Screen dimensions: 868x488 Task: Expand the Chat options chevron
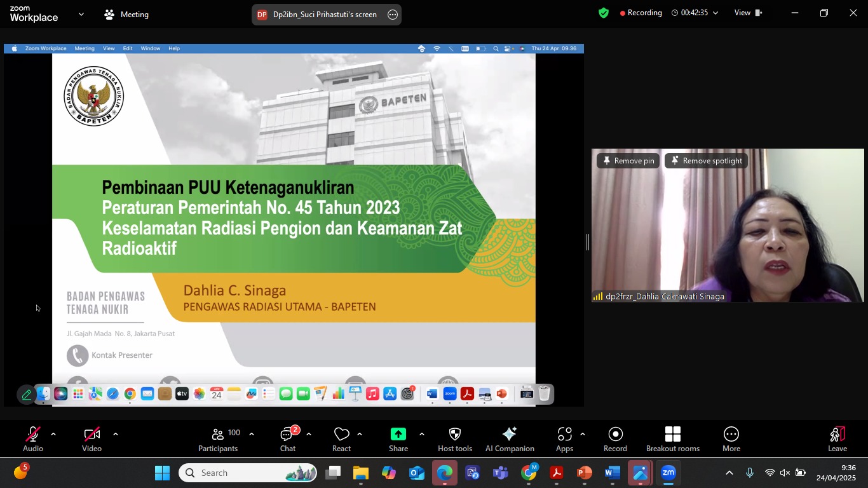[x=309, y=435]
